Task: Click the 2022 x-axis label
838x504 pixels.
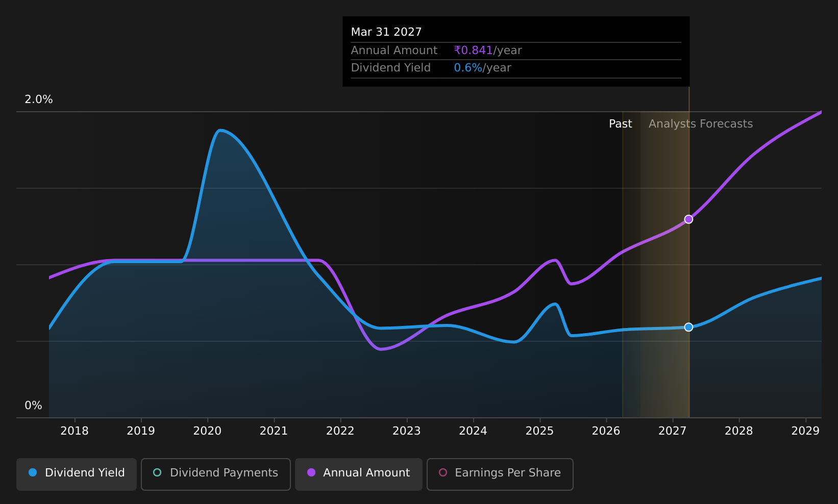Action: (x=340, y=431)
